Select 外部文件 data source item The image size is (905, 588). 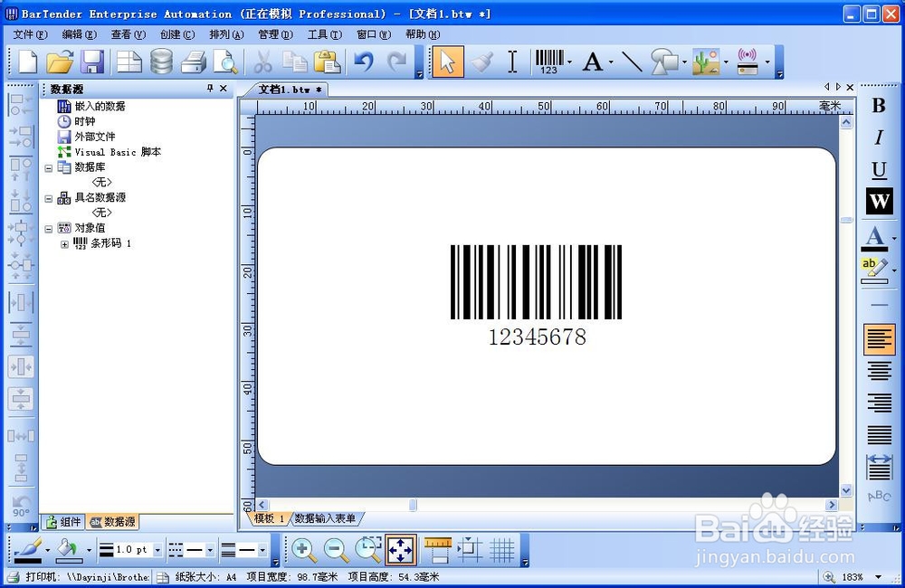click(86, 137)
